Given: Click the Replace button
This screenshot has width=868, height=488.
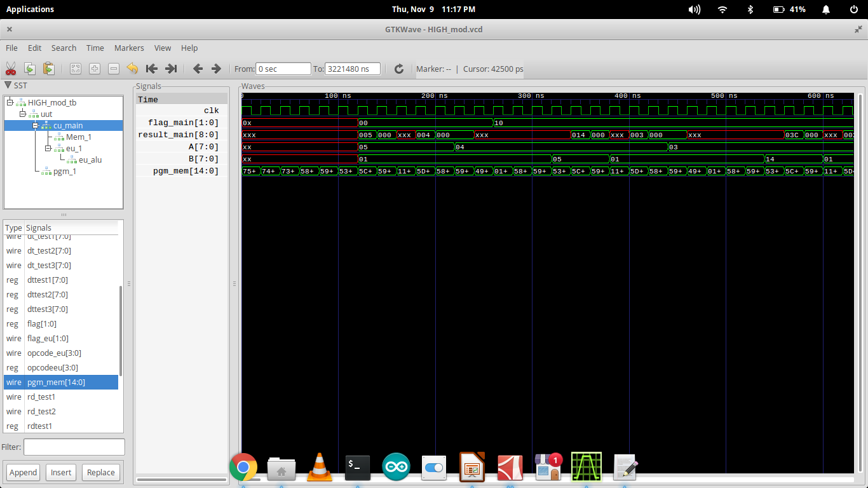Looking at the screenshot, I should tap(101, 472).
